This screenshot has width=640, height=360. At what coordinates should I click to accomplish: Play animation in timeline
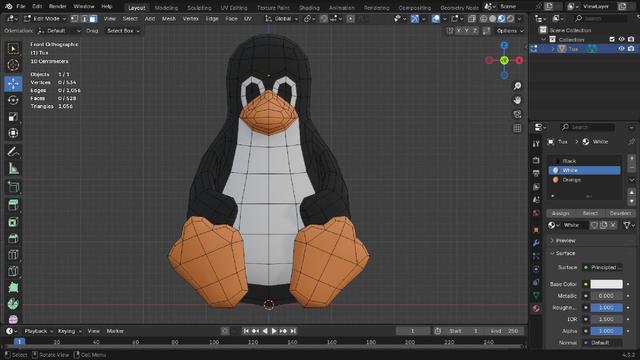(x=274, y=331)
